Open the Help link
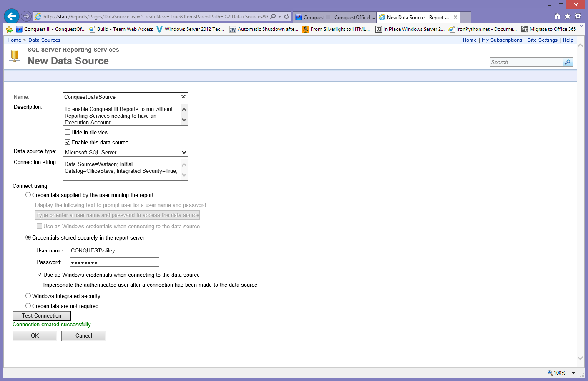The height and width of the screenshot is (381, 588). pyautogui.click(x=568, y=40)
